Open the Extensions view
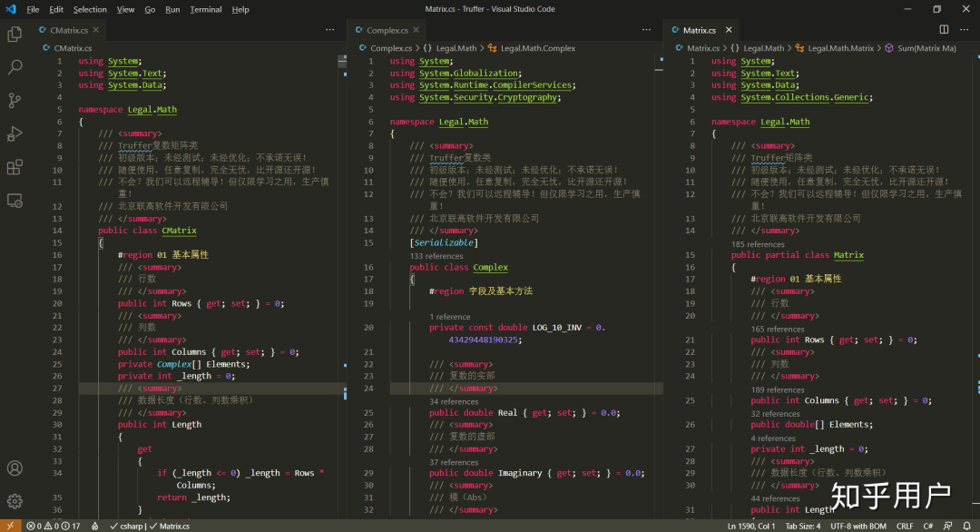Image resolution: width=980 pixels, height=532 pixels. tap(15, 167)
